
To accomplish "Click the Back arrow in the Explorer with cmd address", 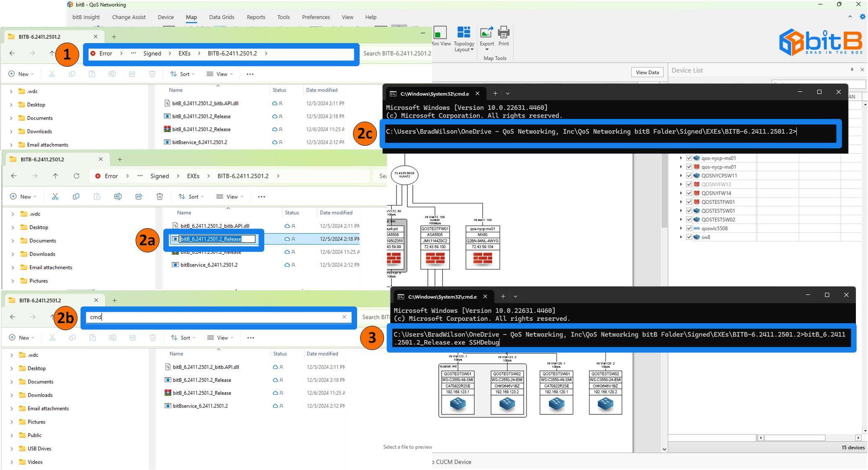I will click(x=13, y=317).
